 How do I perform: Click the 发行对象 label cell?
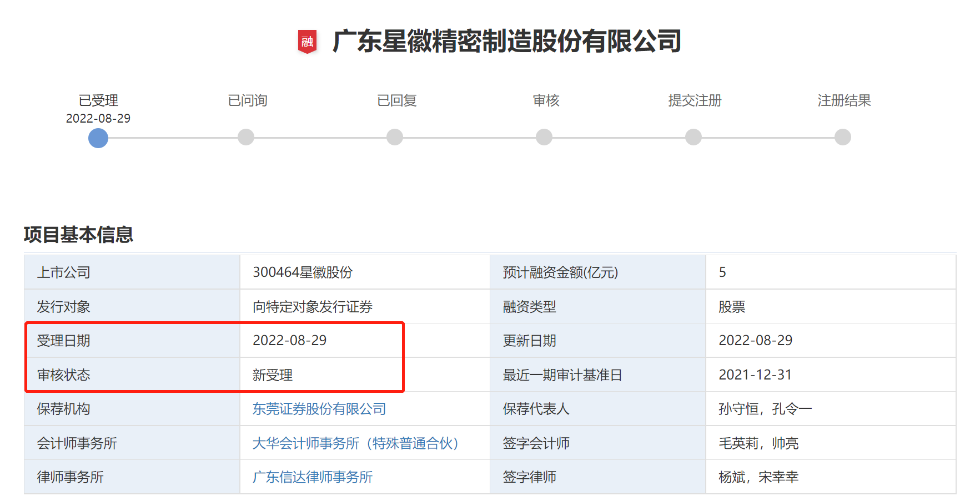tap(132, 306)
